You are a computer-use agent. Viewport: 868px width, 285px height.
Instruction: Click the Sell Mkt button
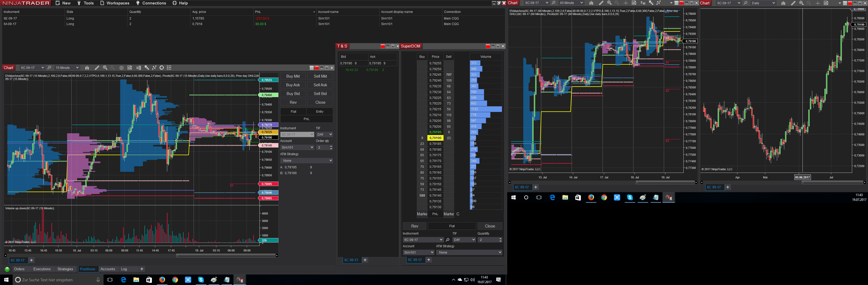320,76
